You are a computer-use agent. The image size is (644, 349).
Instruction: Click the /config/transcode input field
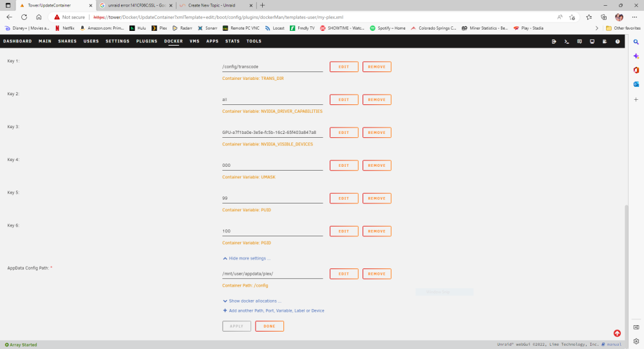pyautogui.click(x=272, y=66)
